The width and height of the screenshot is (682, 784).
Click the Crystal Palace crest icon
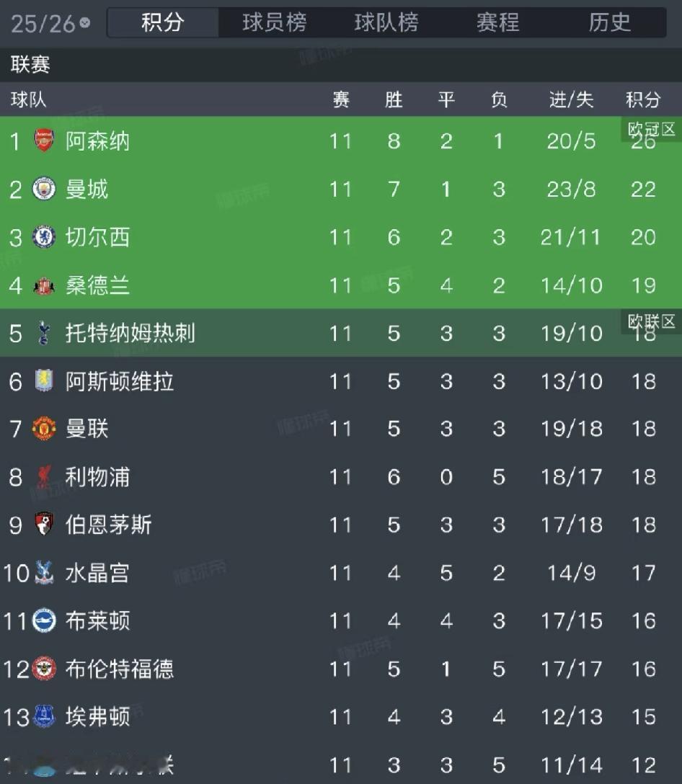(44, 573)
